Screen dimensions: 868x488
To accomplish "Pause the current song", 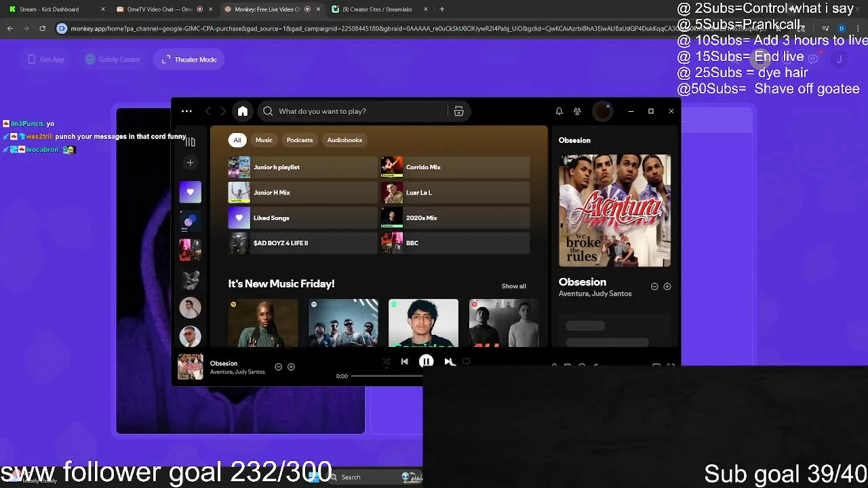I will (426, 362).
